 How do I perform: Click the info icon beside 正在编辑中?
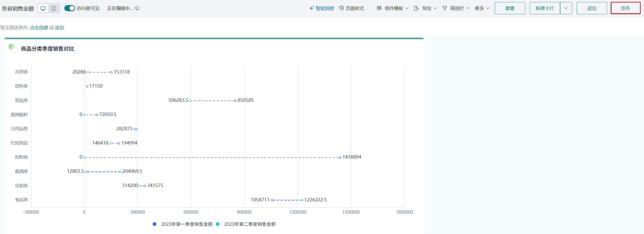click(137, 8)
